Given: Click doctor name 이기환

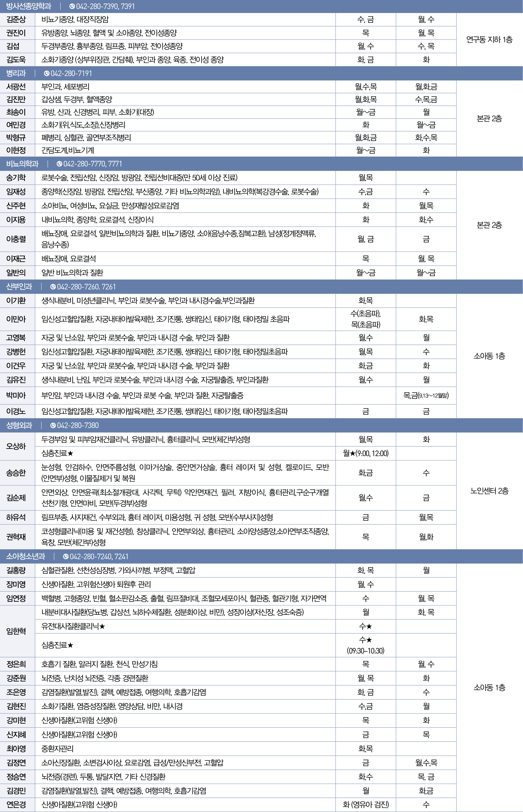Looking at the screenshot, I should tap(16, 301).
